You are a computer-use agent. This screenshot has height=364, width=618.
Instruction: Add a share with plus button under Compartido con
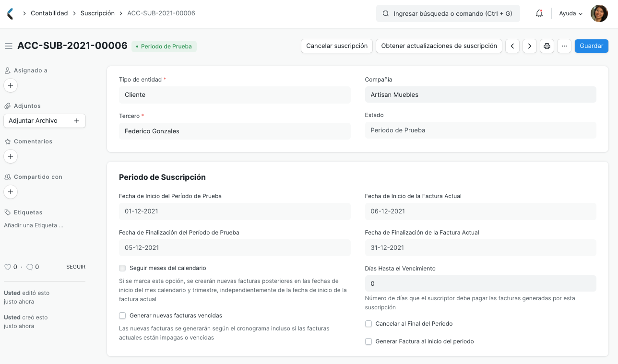11,192
